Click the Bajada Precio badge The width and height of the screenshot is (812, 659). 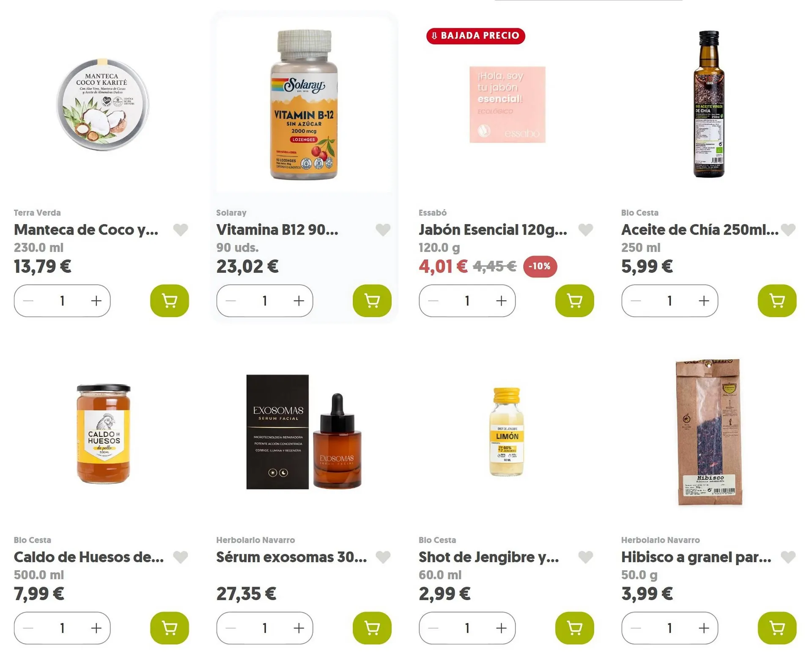point(476,36)
